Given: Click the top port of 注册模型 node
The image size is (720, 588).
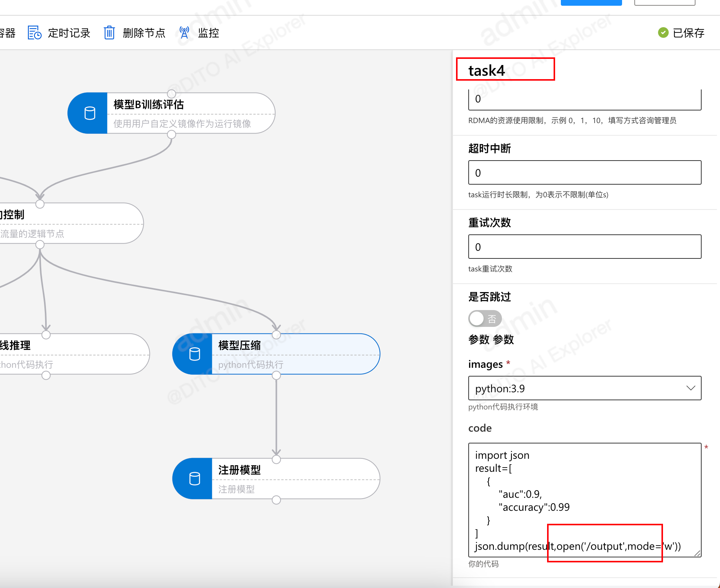Looking at the screenshot, I should (276, 460).
